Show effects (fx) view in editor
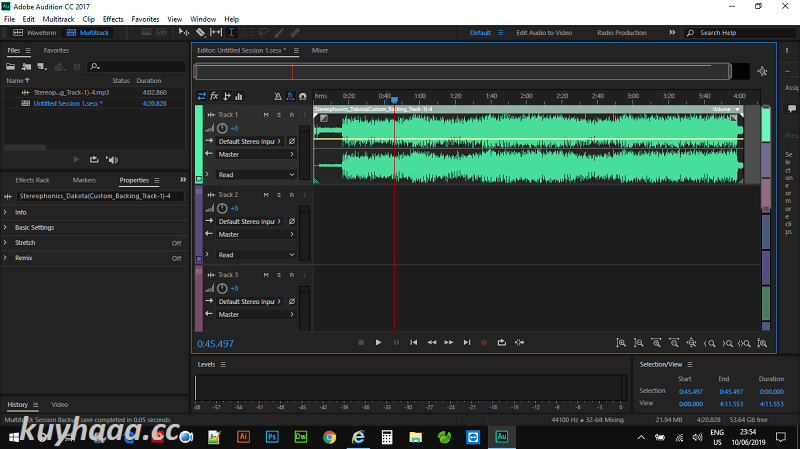800x449 pixels. coord(214,96)
